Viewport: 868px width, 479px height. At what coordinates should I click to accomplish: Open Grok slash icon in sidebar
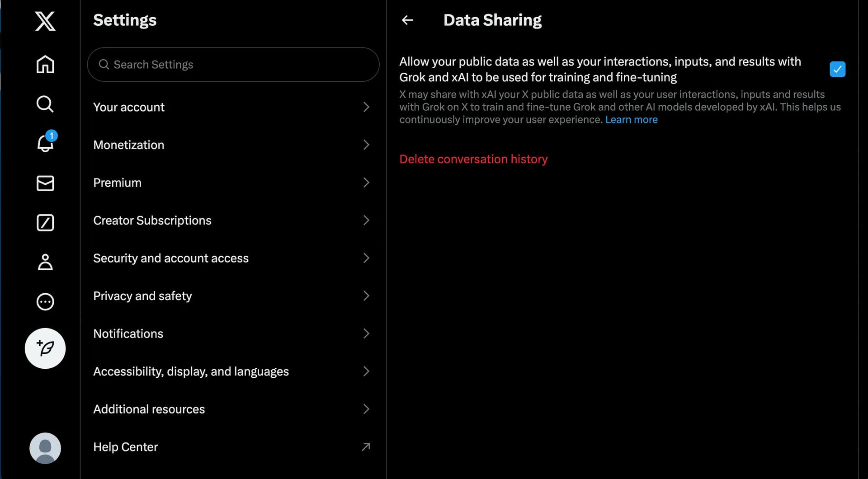45,223
